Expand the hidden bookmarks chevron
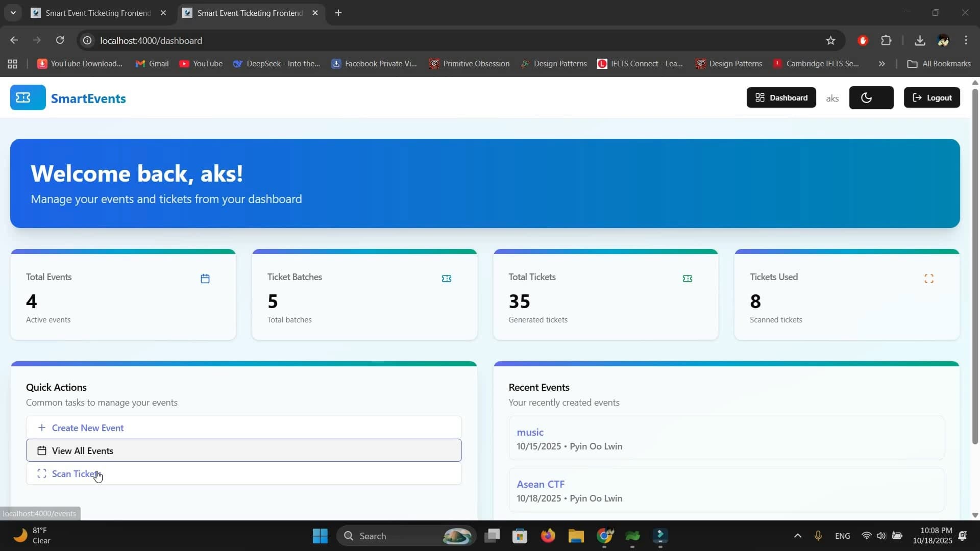Screen dimensions: 980x551 point(881,64)
